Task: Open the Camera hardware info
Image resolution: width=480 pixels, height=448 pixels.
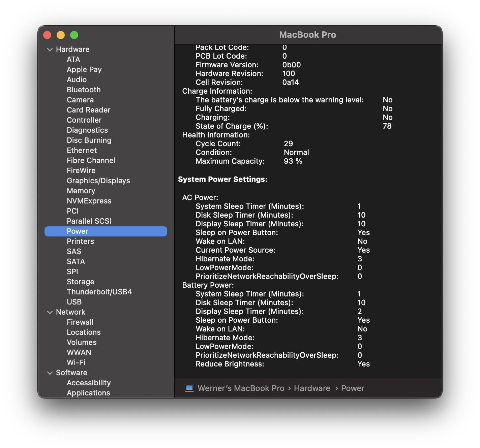Action: click(x=80, y=100)
